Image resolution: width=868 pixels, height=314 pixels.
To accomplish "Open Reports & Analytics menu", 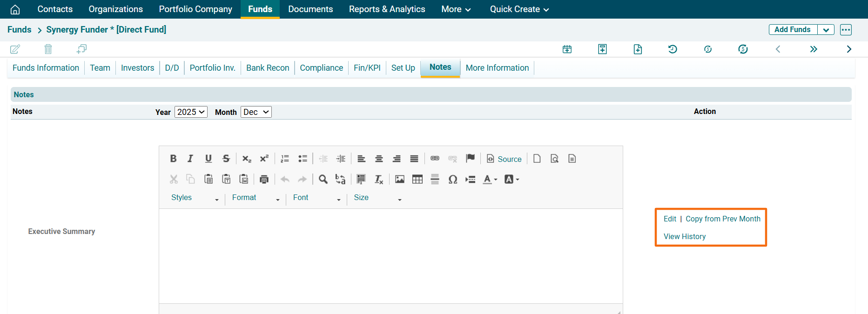I will click(387, 9).
